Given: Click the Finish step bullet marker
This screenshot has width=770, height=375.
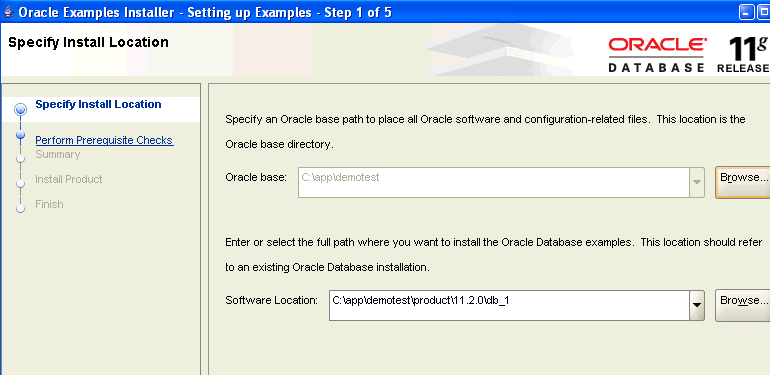Looking at the screenshot, I should (20, 209).
